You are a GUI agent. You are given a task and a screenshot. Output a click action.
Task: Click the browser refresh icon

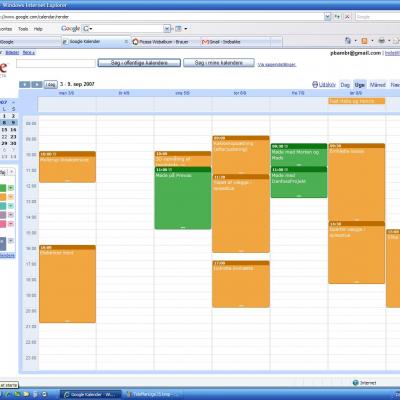coord(337,16)
